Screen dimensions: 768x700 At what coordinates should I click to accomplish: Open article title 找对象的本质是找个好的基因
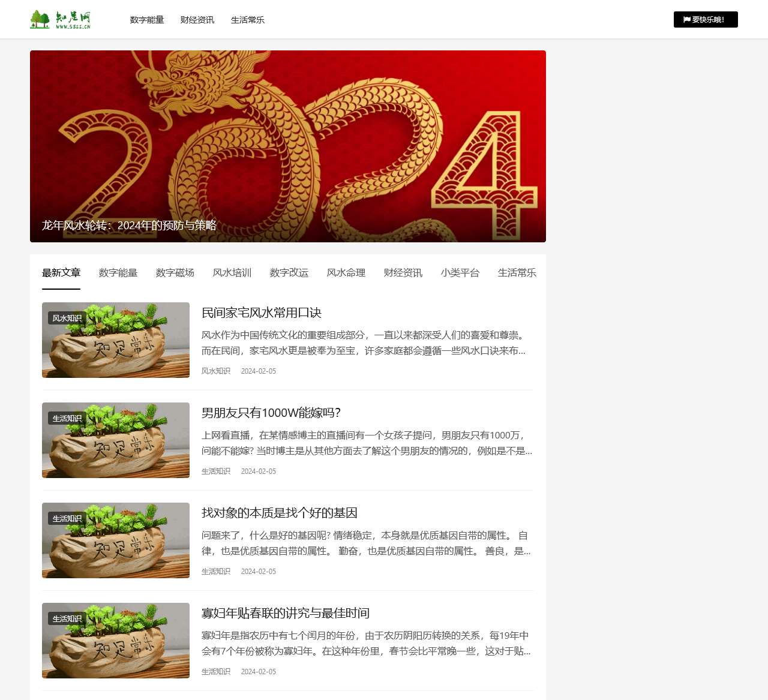(x=280, y=513)
